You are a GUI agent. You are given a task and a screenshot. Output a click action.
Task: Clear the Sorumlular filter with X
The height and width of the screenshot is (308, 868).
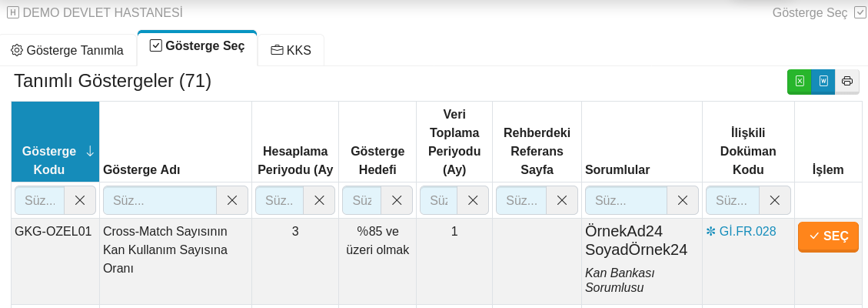point(683,200)
